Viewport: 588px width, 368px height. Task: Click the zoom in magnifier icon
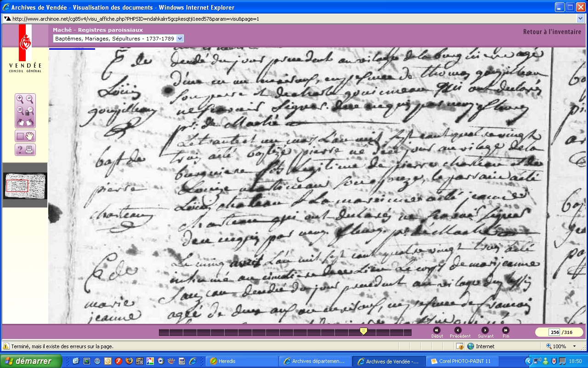point(20,99)
